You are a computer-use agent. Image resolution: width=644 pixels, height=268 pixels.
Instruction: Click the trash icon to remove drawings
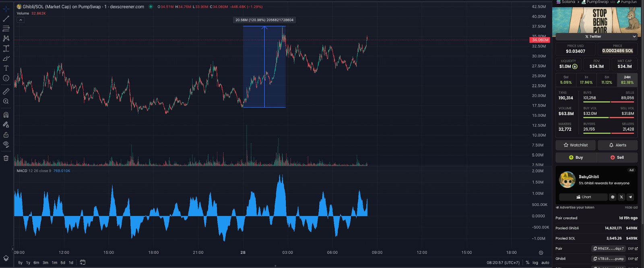6,158
